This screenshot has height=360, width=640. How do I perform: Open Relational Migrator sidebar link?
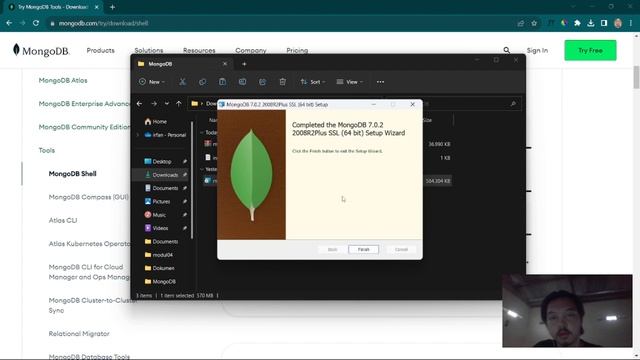coord(79,334)
